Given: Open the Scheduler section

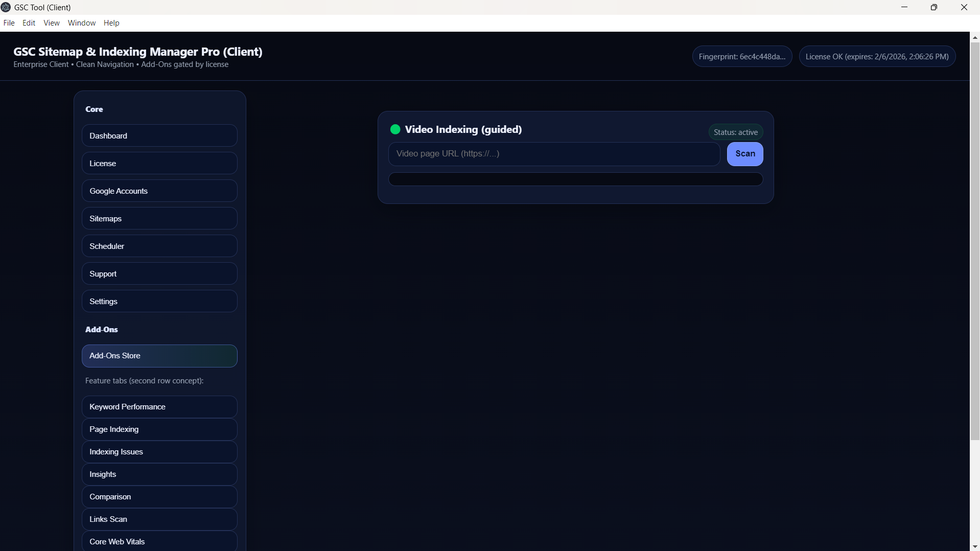Looking at the screenshot, I should [x=159, y=246].
